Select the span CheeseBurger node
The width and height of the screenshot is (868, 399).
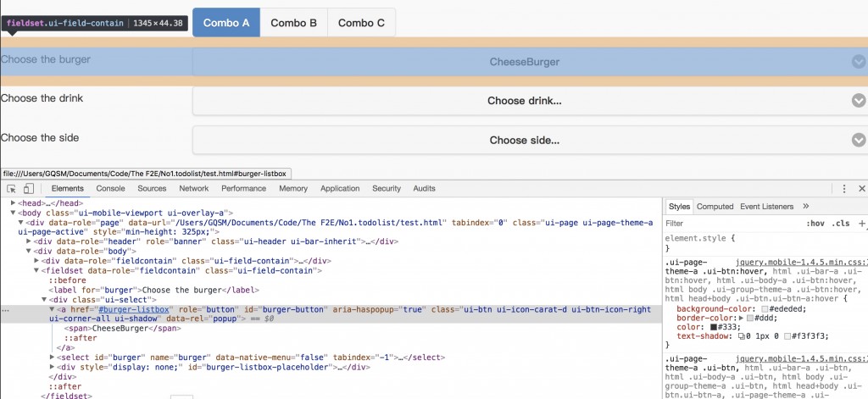tap(123, 328)
